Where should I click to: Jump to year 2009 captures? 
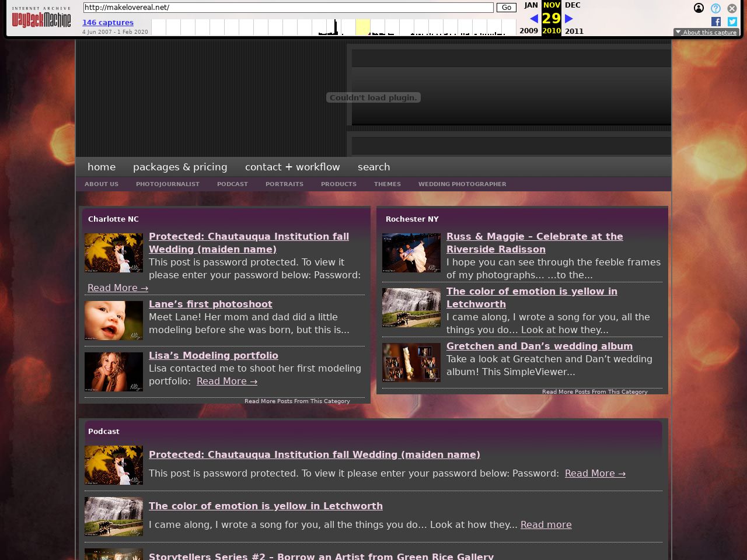[529, 31]
